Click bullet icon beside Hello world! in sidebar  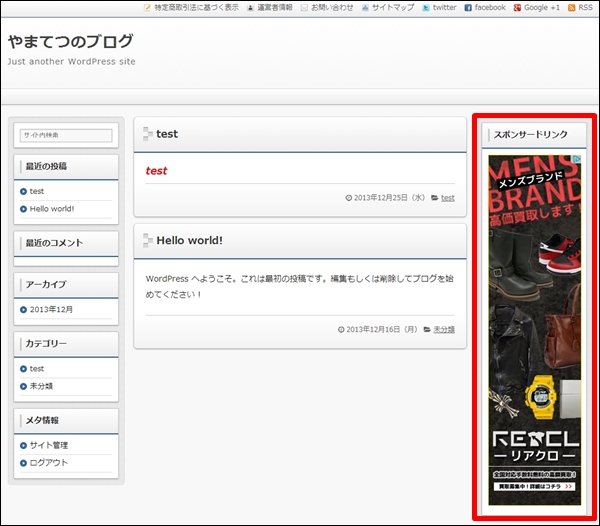(23, 209)
